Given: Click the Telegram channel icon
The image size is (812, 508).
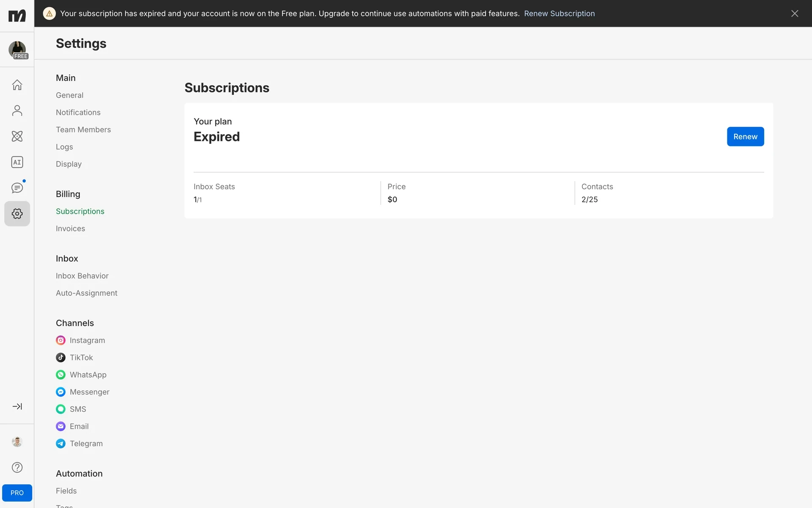Looking at the screenshot, I should 61,444.
